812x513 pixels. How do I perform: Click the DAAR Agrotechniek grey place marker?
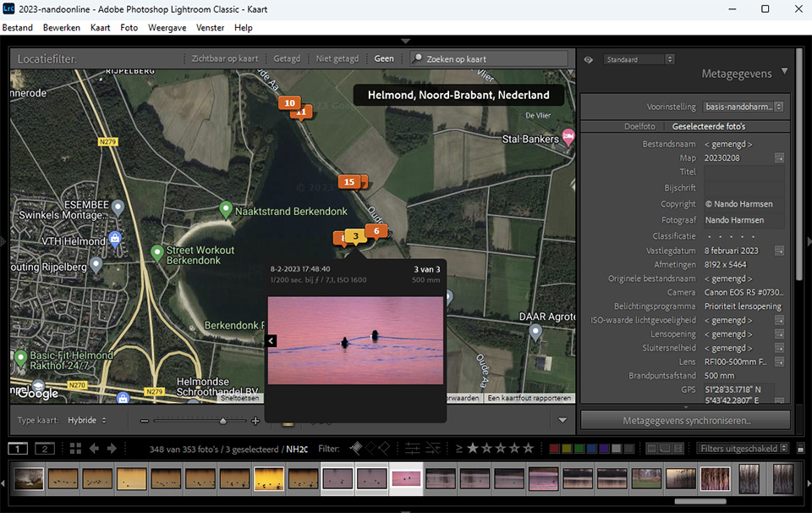[535, 332]
